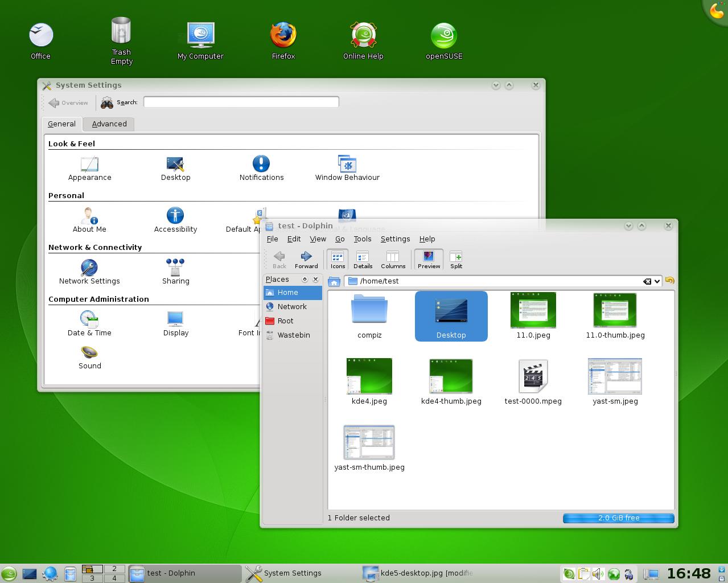This screenshot has width=728, height=583.
Task: Click the disk space bar showing 2.0 GiB free
Action: point(618,518)
